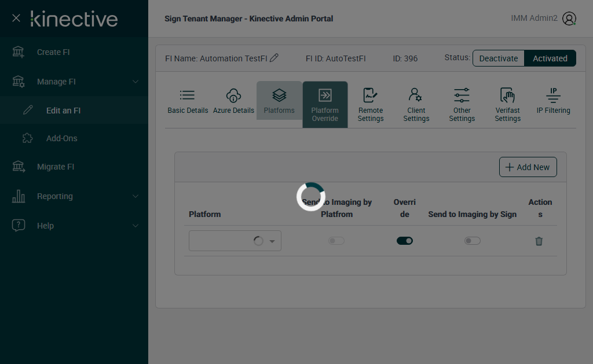Click the Sign Tenant Manager page title

(x=248, y=19)
